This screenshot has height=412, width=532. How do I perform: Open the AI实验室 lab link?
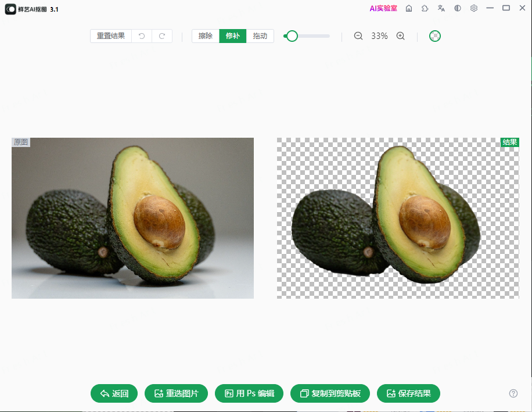pyautogui.click(x=383, y=9)
